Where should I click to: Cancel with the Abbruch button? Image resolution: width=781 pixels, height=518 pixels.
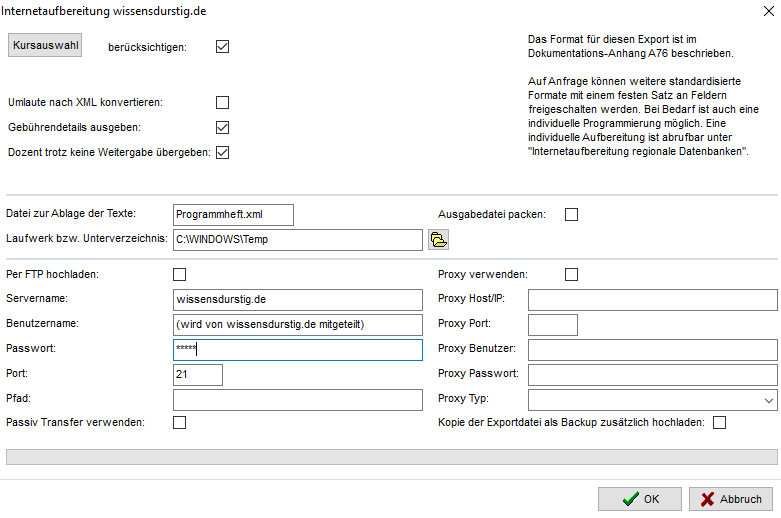(731, 499)
